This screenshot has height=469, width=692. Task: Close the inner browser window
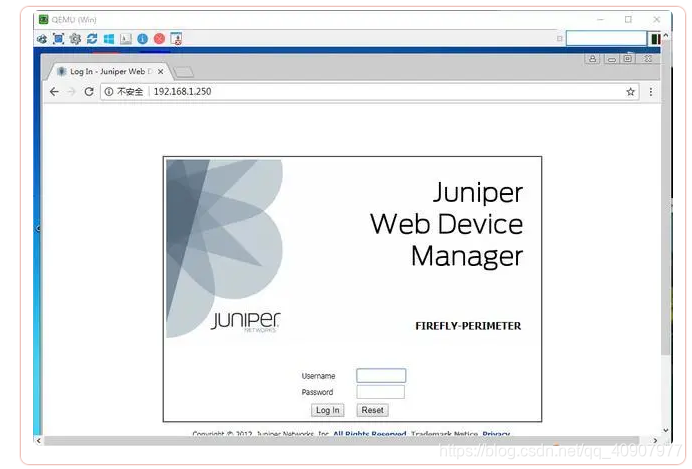tap(647, 58)
